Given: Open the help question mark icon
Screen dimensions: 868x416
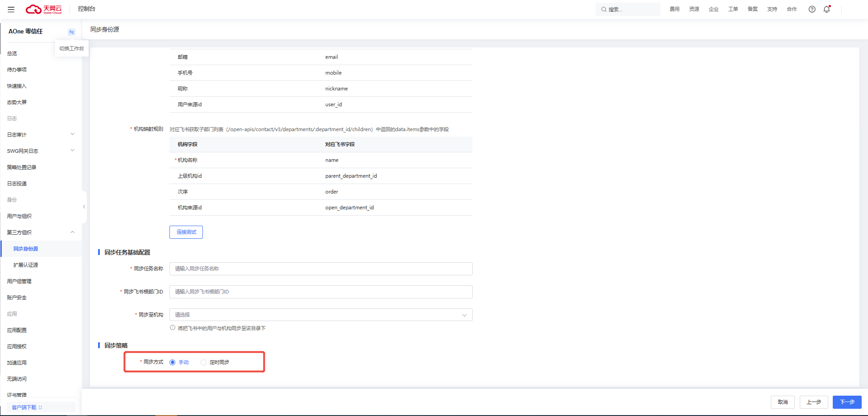Looking at the screenshot, I should click(812, 9).
